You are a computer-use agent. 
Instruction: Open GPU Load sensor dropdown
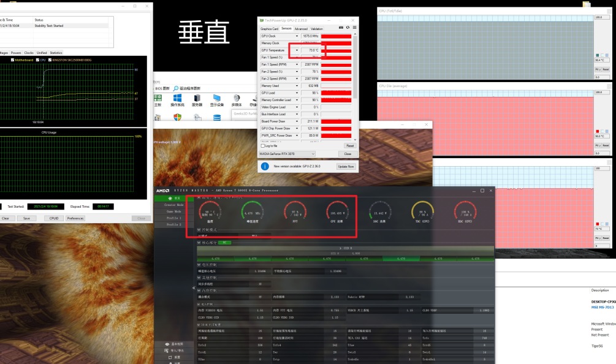point(297,93)
